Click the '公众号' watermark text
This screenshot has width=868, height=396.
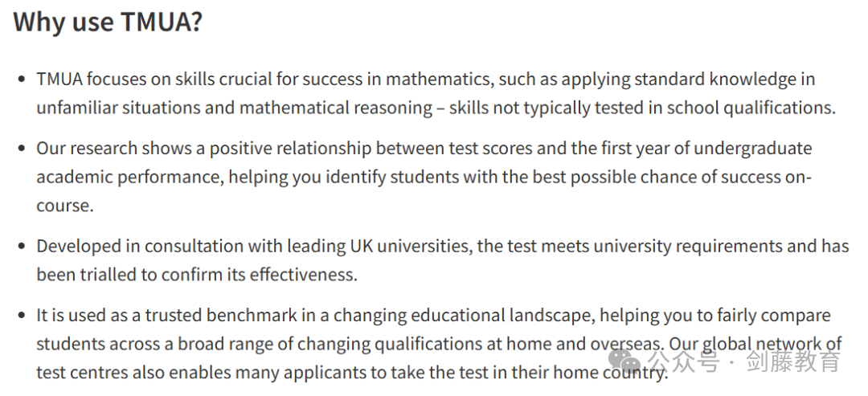tap(684, 362)
